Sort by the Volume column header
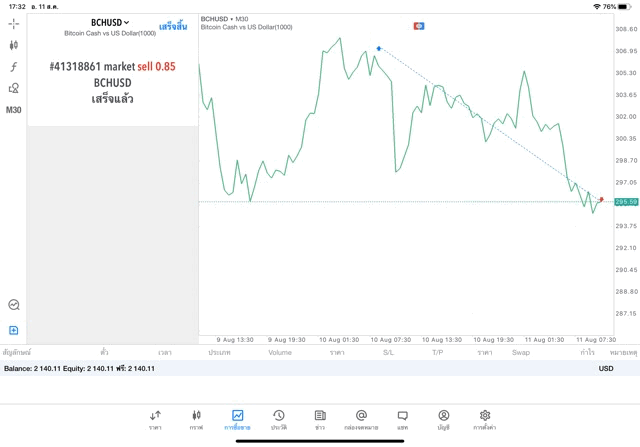 pos(280,352)
